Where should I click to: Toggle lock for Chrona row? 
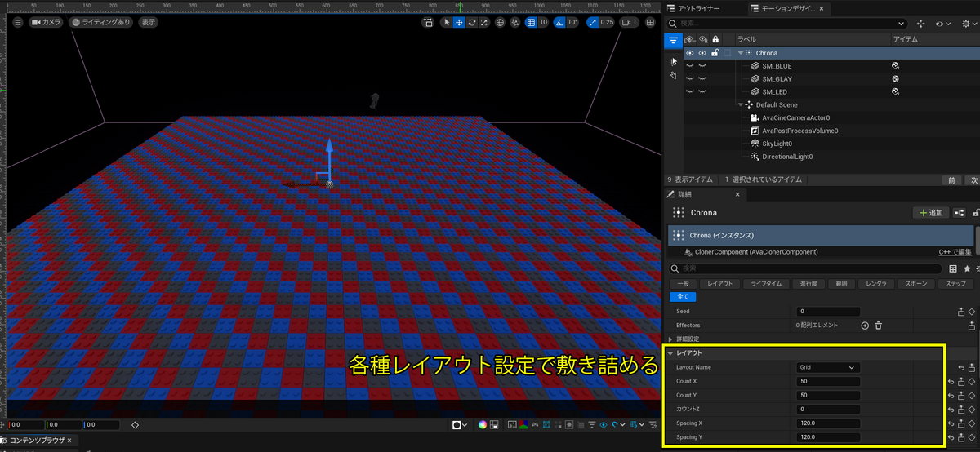(715, 53)
